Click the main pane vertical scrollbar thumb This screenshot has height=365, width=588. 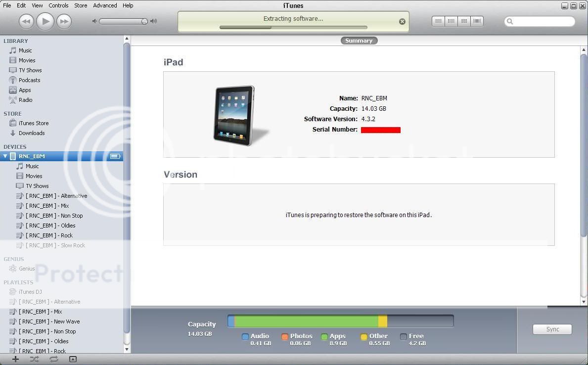pos(584,145)
